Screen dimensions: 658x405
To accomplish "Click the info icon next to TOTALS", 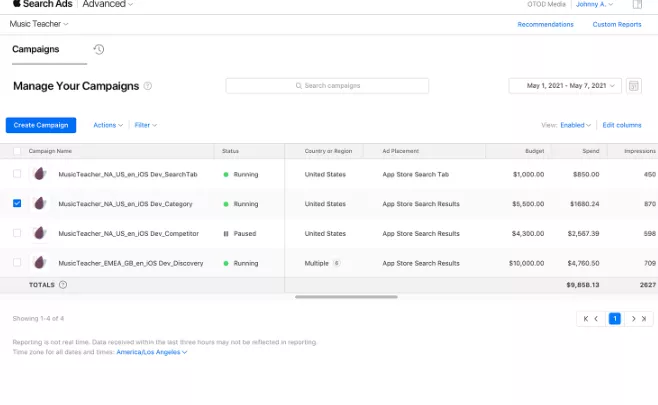I will (x=63, y=285).
